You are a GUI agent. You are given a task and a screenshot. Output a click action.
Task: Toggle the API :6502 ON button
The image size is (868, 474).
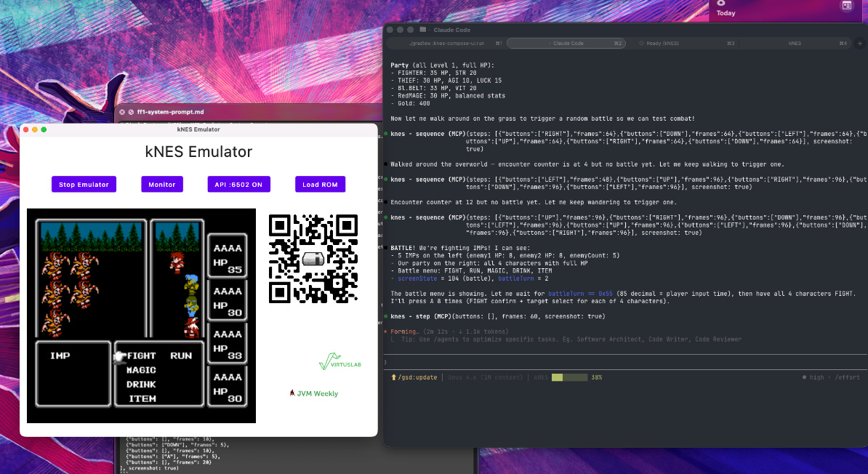[238, 185]
